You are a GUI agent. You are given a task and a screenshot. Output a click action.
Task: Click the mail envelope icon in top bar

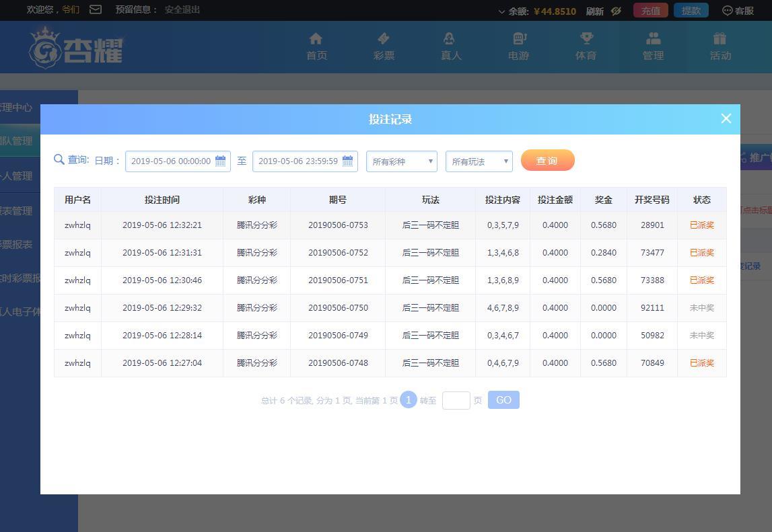coord(96,9)
